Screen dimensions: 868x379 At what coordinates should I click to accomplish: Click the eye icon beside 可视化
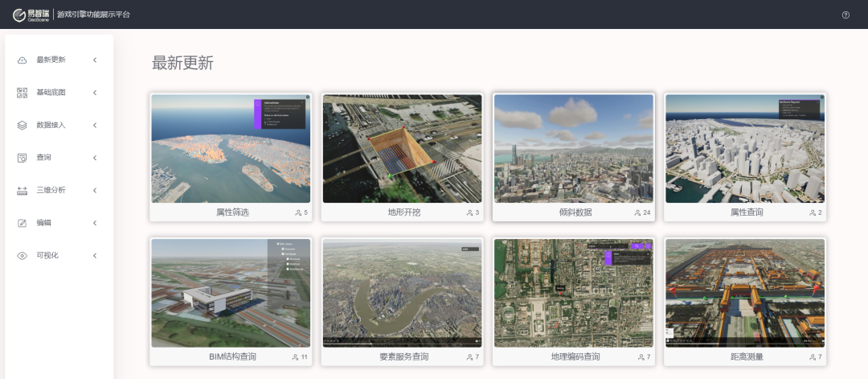coord(23,255)
